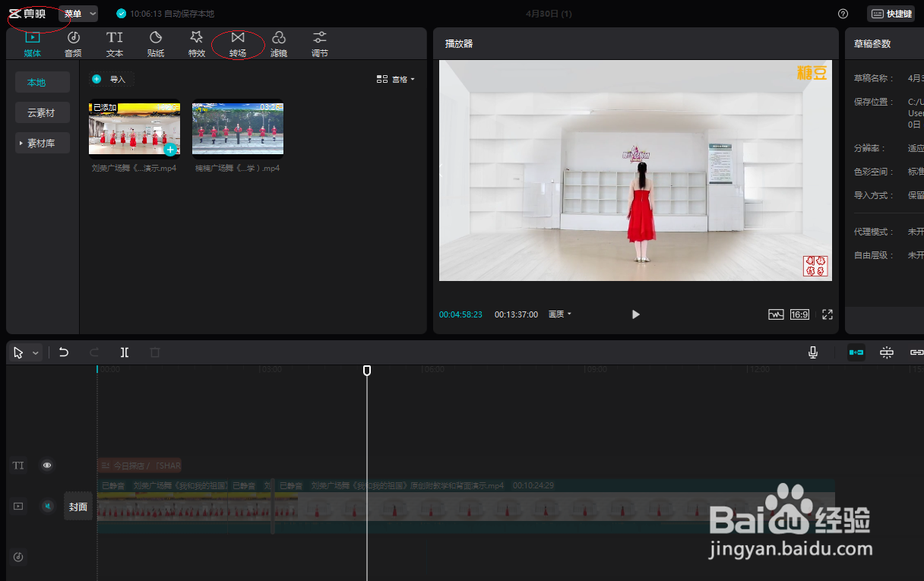
Task: Open the 滤镜 filter tab
Action: coord(279,44)
